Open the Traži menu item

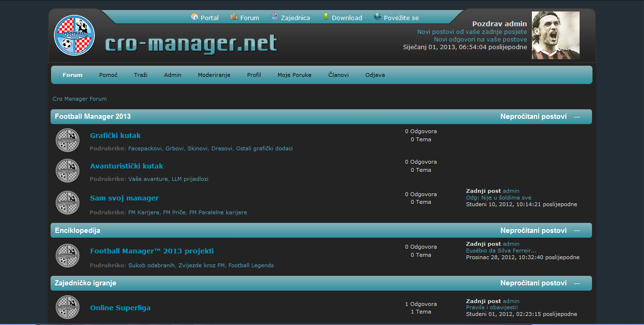[x=141, y=75]
